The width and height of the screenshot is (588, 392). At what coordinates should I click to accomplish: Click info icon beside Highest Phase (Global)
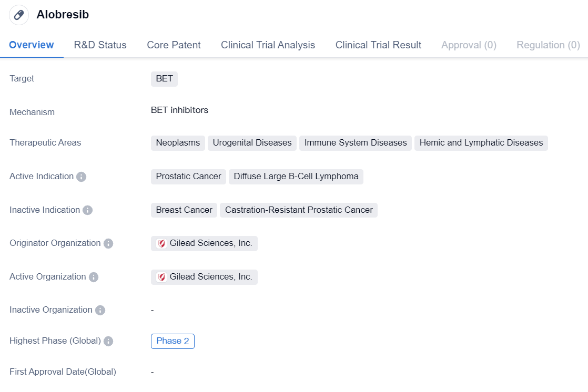(x=108, y=342)
